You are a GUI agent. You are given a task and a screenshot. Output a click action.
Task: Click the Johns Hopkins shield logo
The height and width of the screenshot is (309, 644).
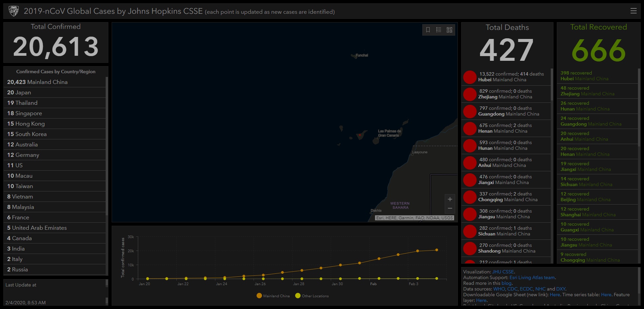(14, 11)
